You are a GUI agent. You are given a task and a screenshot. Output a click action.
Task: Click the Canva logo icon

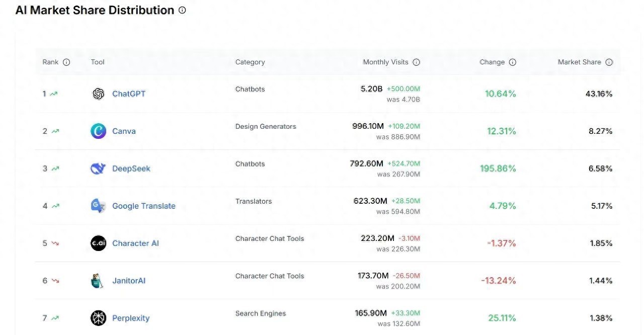(99, 131)
